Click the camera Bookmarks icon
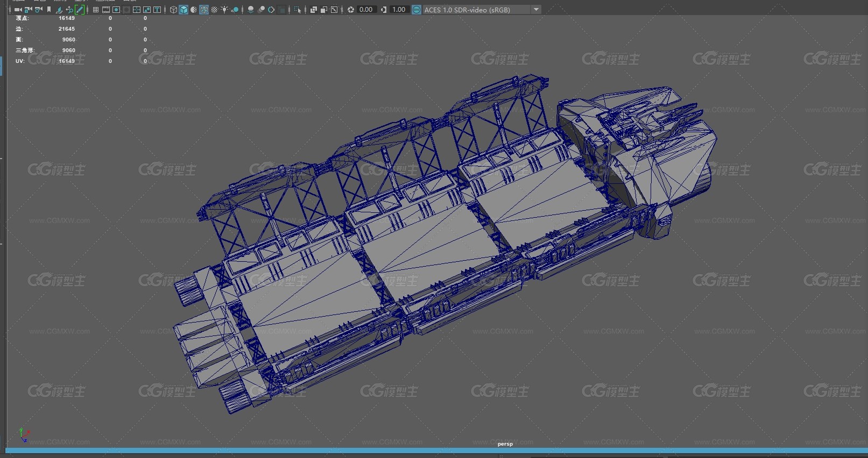The width and height of the screenshot is (868, 458). coord(49,10)
